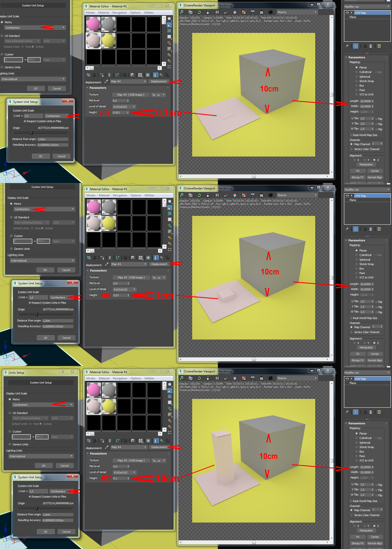
Task: Open Configure Modifier Sets icon, bottom modifier panel
Action: (x=379, y=412)
